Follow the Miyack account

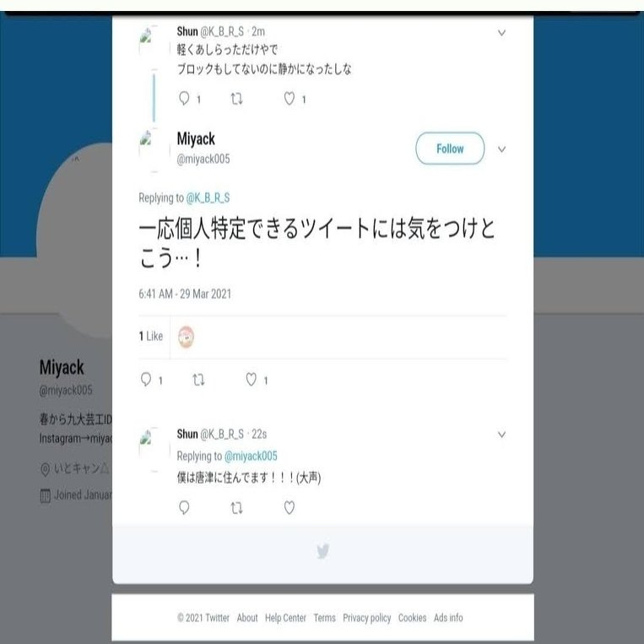coord(450,149)
